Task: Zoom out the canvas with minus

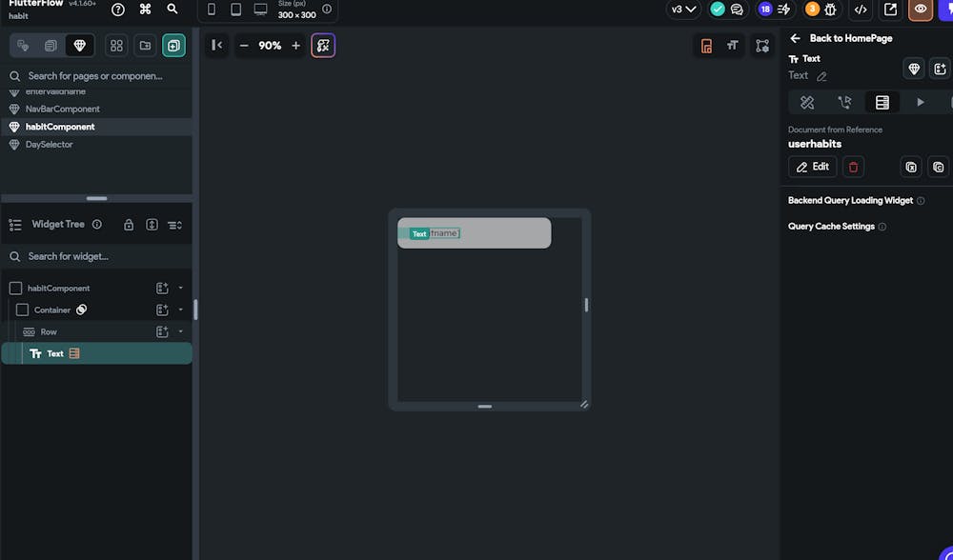Action: point(244,46)
